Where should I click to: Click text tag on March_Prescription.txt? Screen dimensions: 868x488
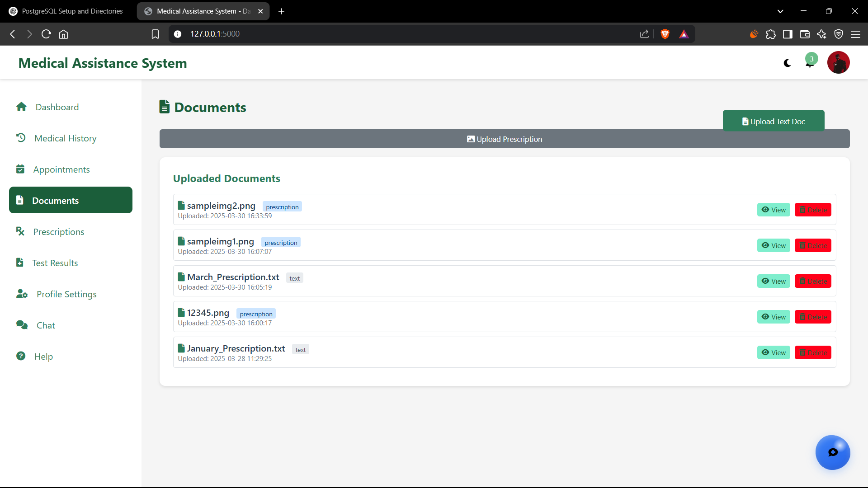(x=294, y=278)
